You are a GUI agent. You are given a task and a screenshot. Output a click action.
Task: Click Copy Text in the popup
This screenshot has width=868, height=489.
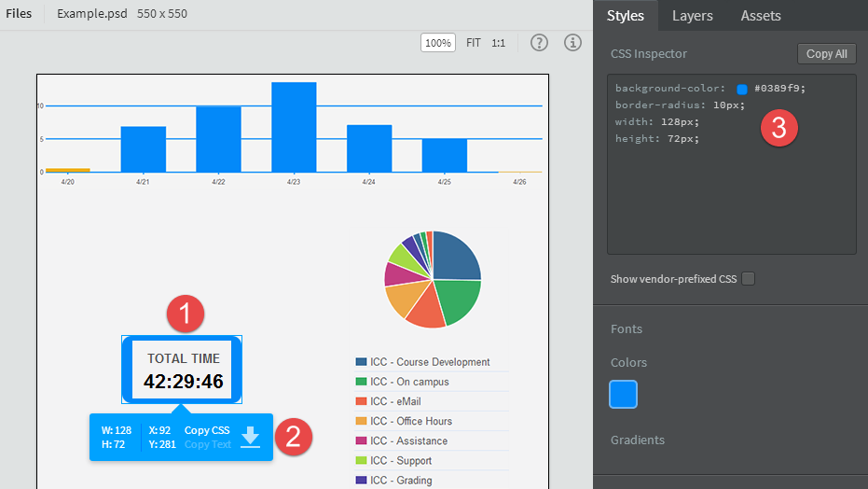click(x=208, y=444)
